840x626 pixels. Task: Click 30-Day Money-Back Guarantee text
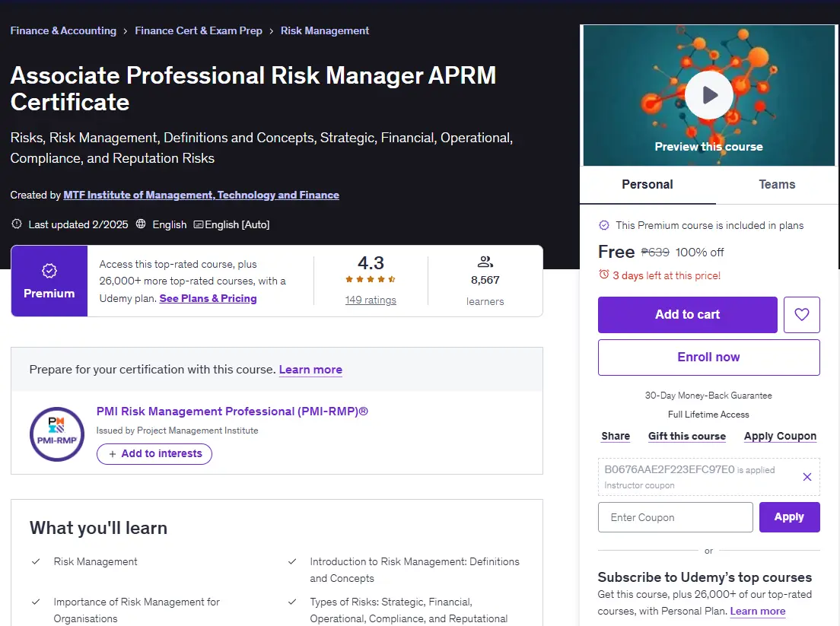(x=708, y=396)
